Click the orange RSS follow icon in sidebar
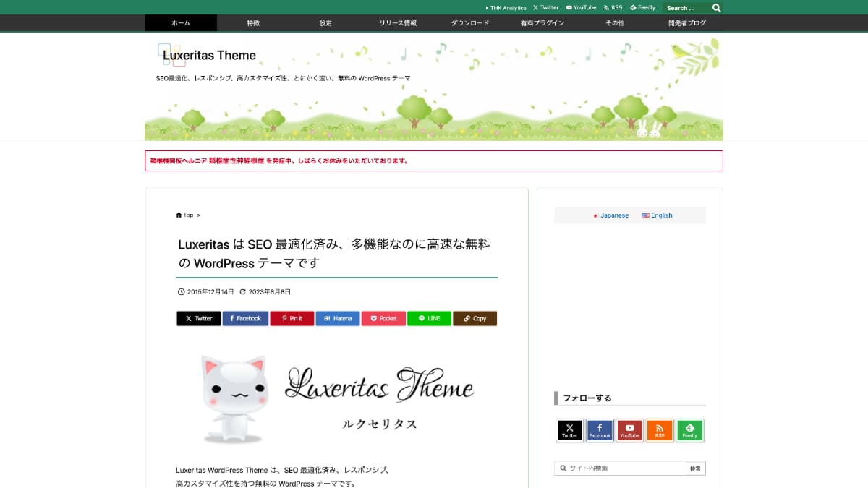This screenshot has height=488, width=868. [660, 431]
